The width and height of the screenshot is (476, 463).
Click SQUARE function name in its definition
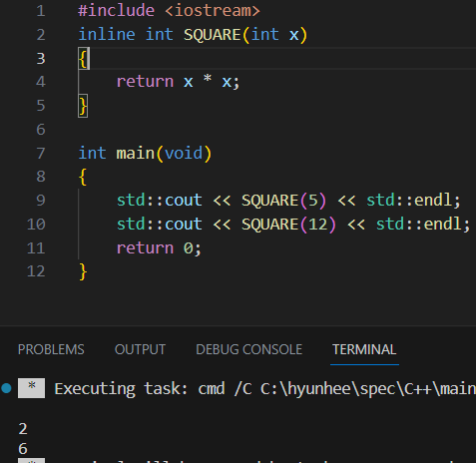click(x=213, y=35)
